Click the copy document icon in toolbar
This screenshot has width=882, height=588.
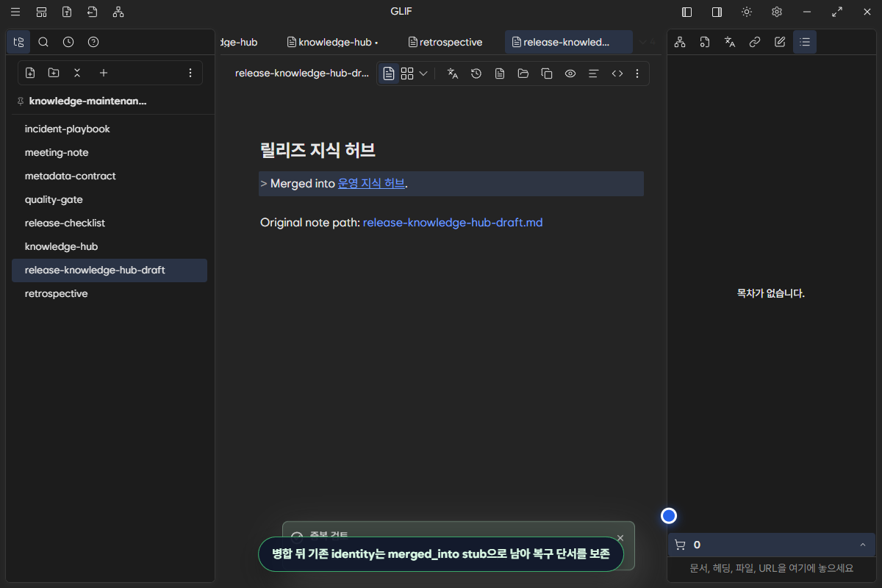(x=547, y=73)
